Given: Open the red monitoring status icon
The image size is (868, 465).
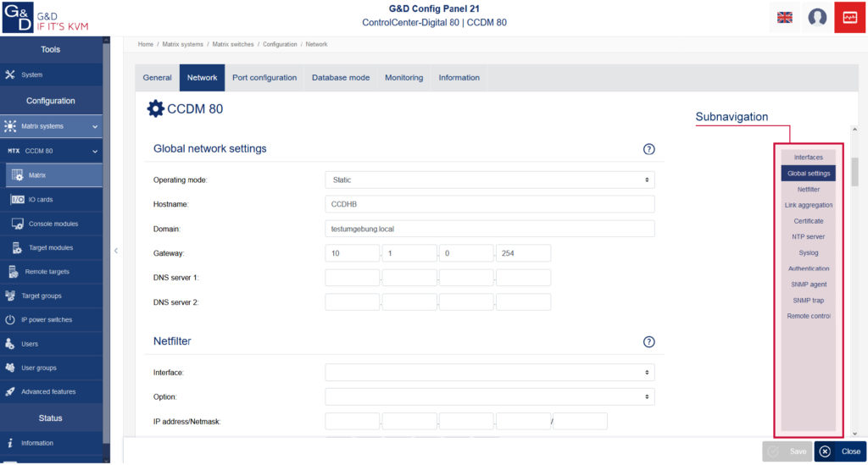Looking at the screenshot, I should point(849,17).
